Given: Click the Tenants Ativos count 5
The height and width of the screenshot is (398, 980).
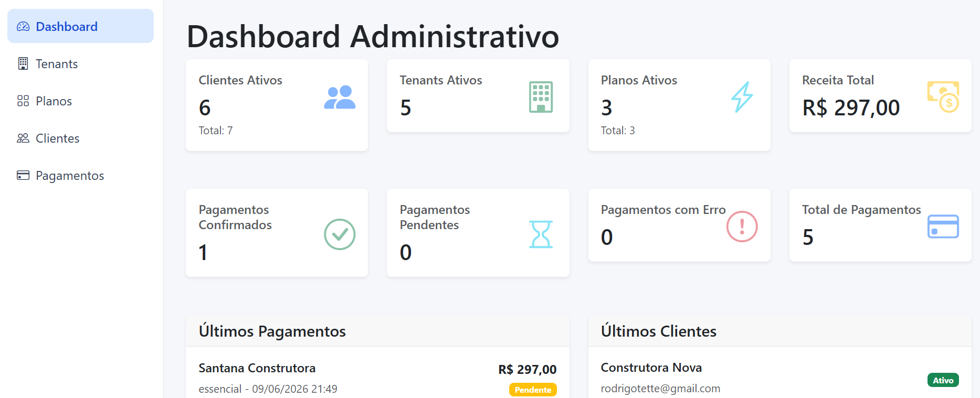Looking at the screenshot, I should (x=406, y=108).
